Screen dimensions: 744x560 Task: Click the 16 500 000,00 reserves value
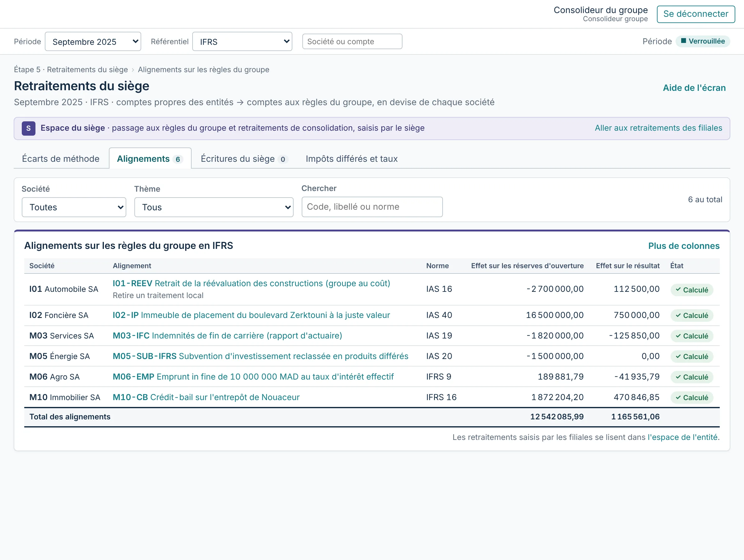(x=555, y=315)
